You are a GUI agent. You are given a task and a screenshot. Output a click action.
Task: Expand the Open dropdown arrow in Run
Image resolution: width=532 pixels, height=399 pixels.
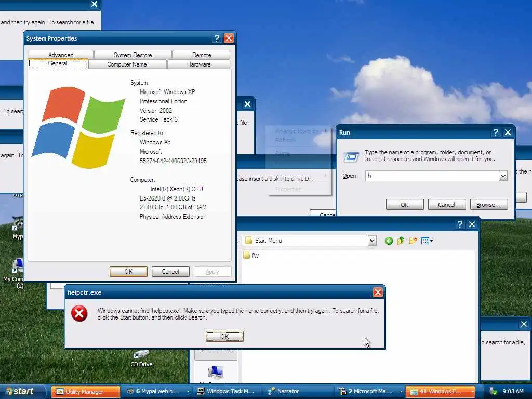point(503,176)
